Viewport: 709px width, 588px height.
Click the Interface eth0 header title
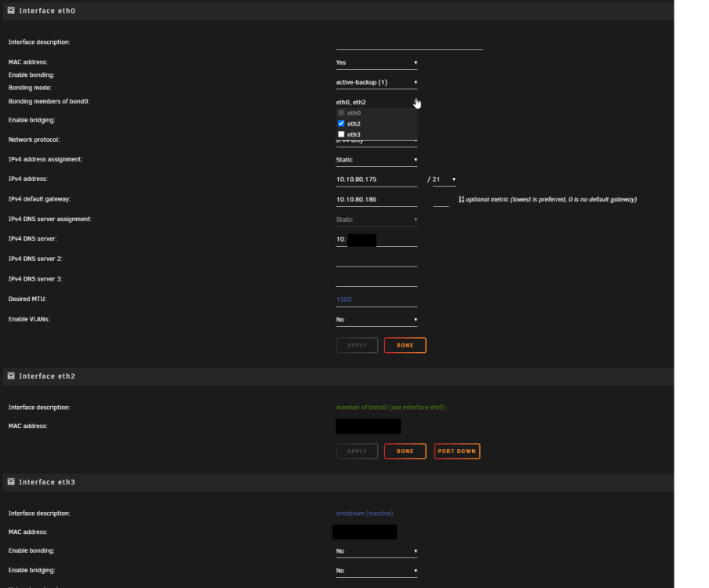coord(47,11)
